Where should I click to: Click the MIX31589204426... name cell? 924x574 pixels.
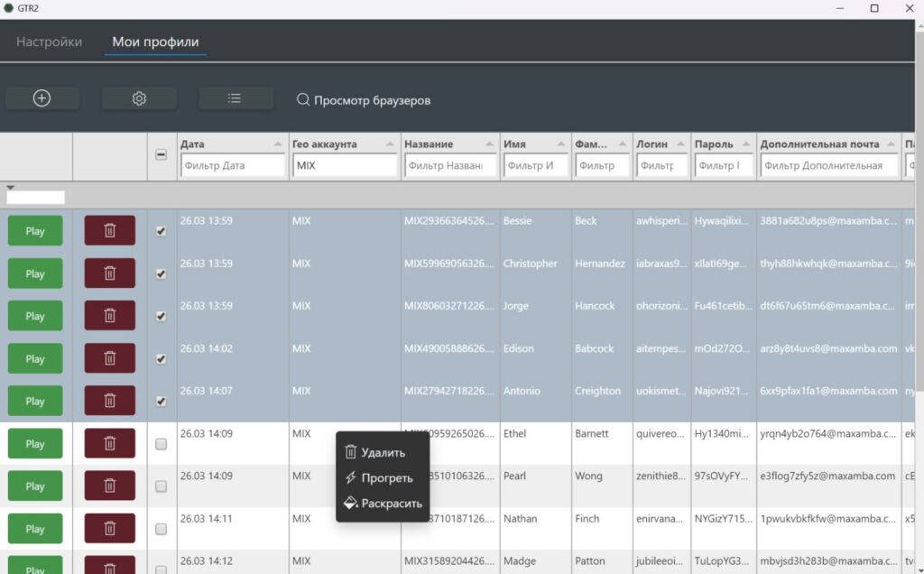coord(449,561)
